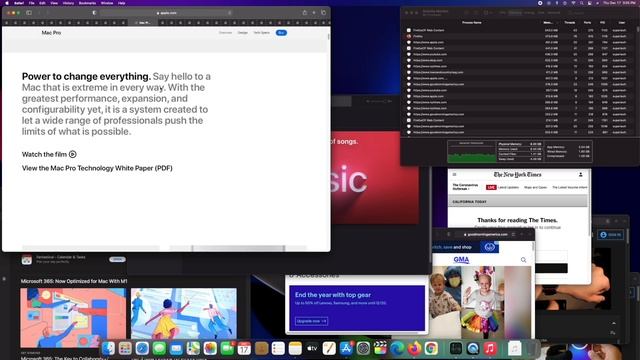Open the Overview link on Mac Pro page
This screenshot has width=640, height=360.
[225, 33]
